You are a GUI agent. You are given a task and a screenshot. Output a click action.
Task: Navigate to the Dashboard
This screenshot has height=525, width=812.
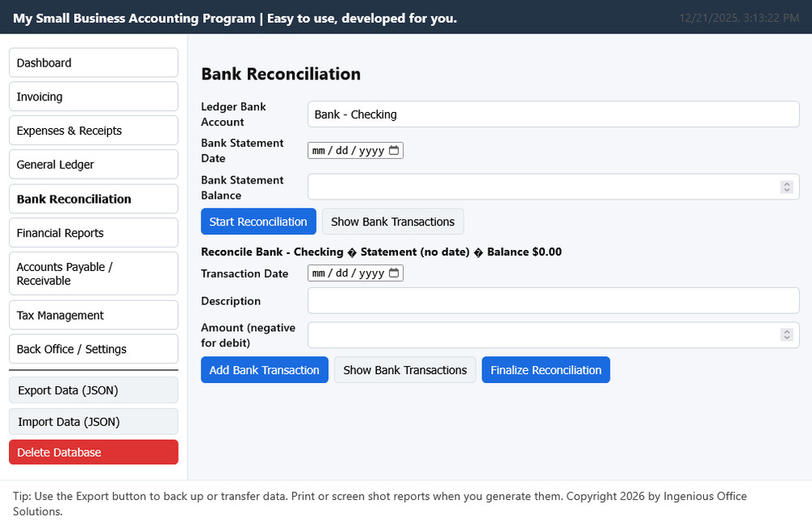[x=93, y=62]
